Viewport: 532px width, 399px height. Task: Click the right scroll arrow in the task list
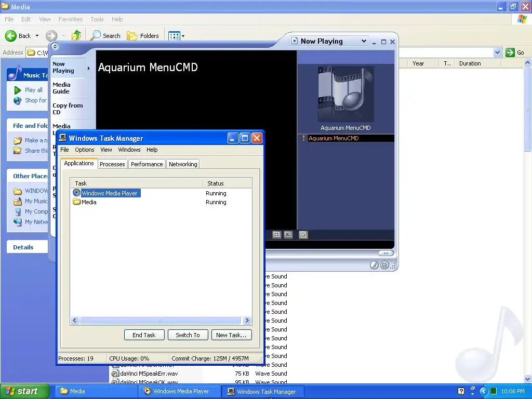tap(247, 320)
